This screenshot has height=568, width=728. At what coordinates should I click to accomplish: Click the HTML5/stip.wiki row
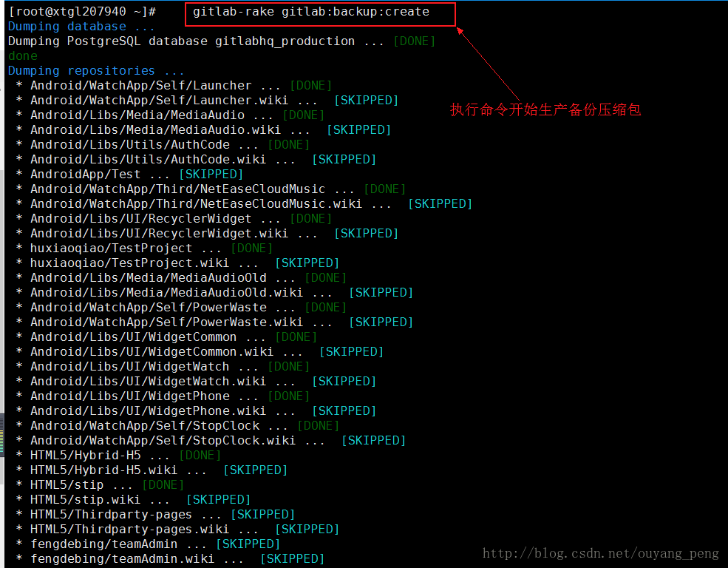133,500
